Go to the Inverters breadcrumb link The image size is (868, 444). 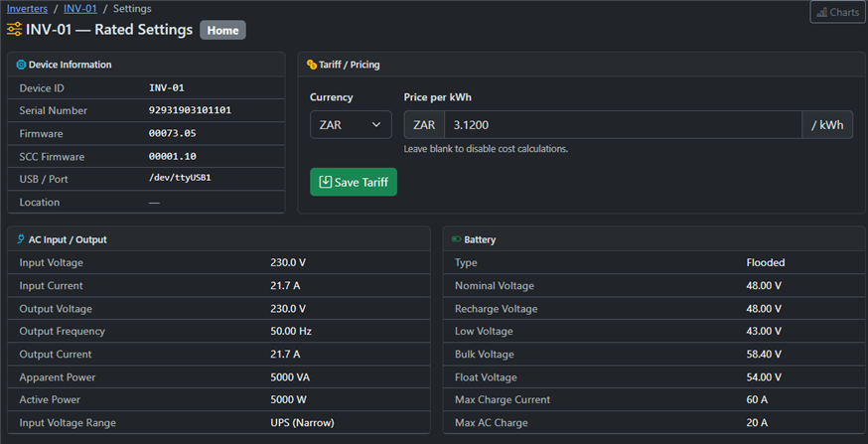(x=27, y=9)
